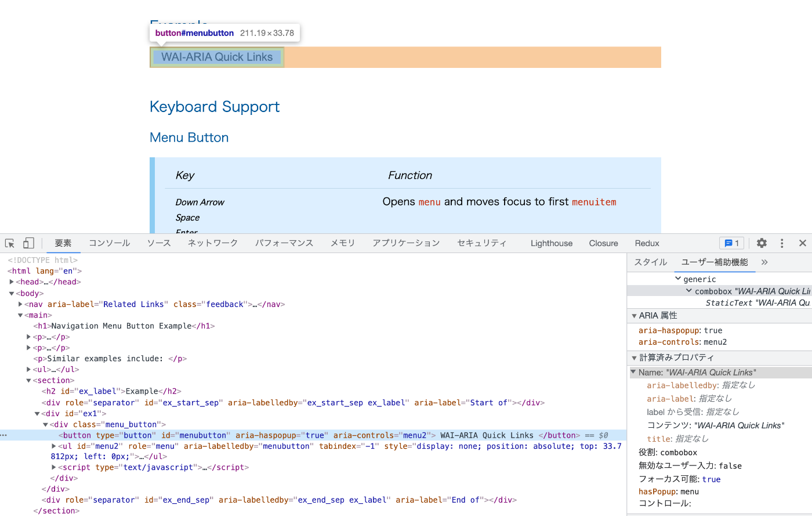Click the aria-controls menu2 attribute row
The height and width of the screenshot is (516, 812).
coord(683,342)
